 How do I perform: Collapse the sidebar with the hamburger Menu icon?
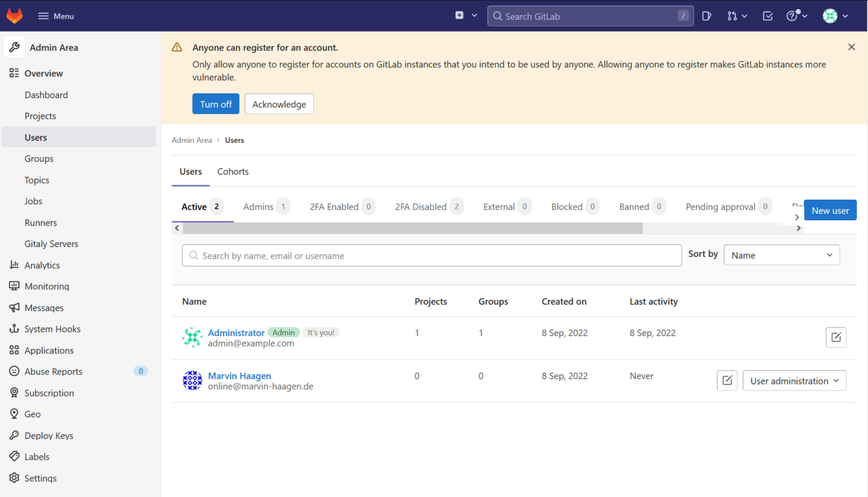point(43,15)
